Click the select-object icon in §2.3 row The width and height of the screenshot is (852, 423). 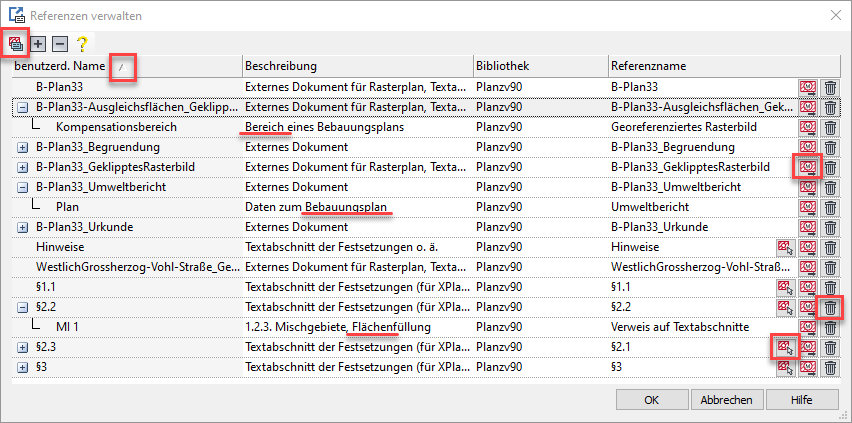785,347
